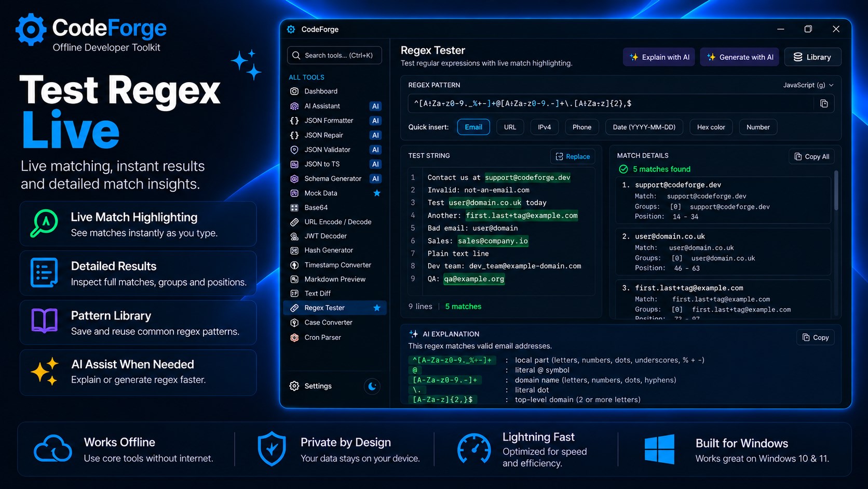Select JSON Formatter in sidebar
This screenshot has width=868, height=489.
click(x=335, y=121)
